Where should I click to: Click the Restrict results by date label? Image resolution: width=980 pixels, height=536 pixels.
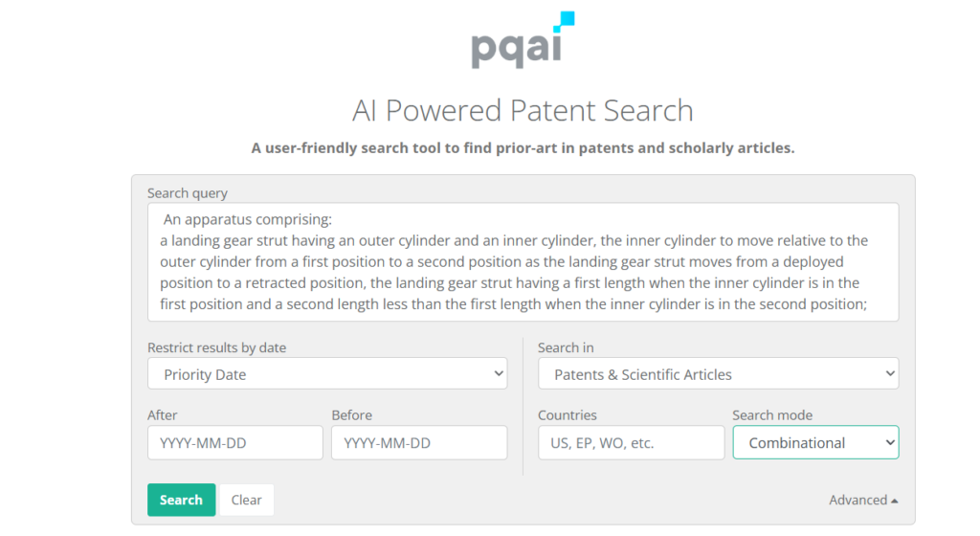[x=217, y=347]
